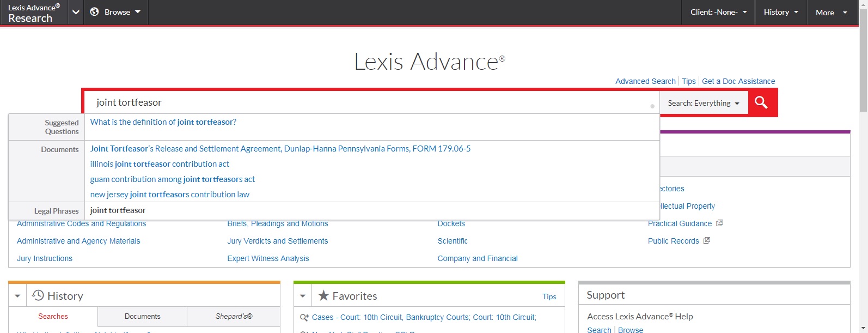Open the Dockets content type
The height and width of the screenshot is (333, 868).
[451, 223]
